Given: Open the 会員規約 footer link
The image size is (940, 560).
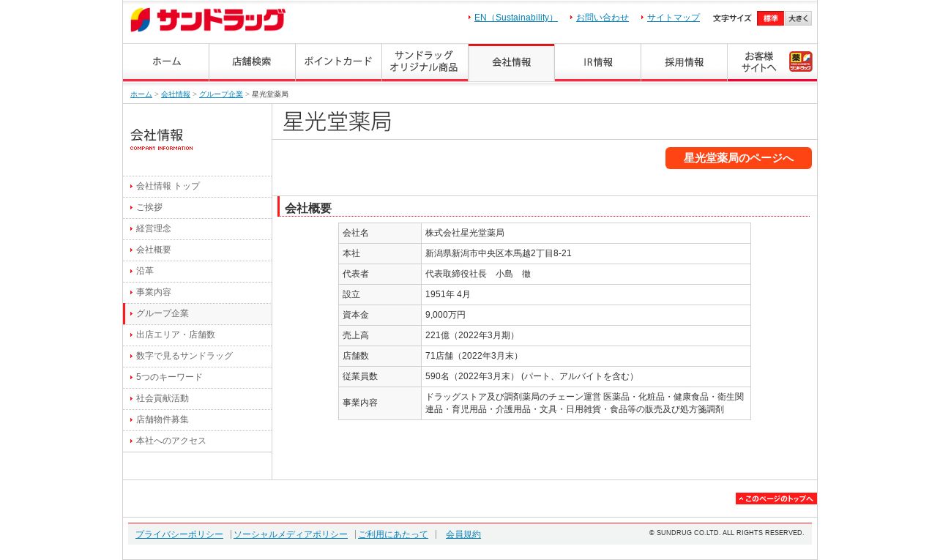Looking at the screenshot, I should tap(463, 534).
